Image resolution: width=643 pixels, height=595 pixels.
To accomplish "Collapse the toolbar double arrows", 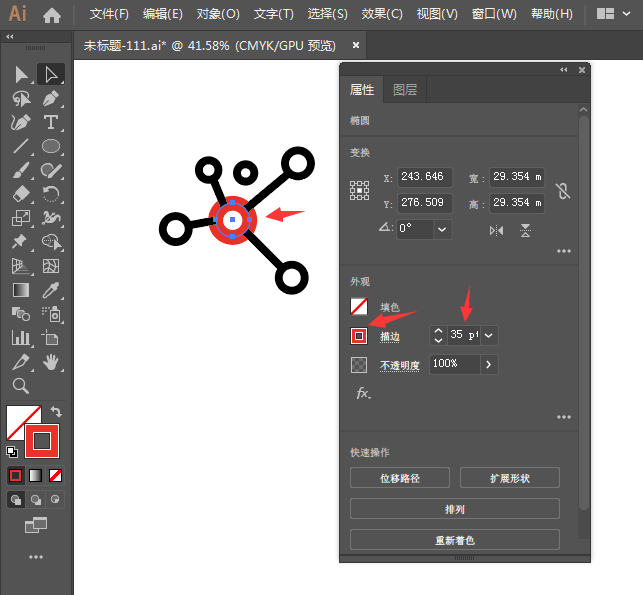I will [x=10, y=36].
